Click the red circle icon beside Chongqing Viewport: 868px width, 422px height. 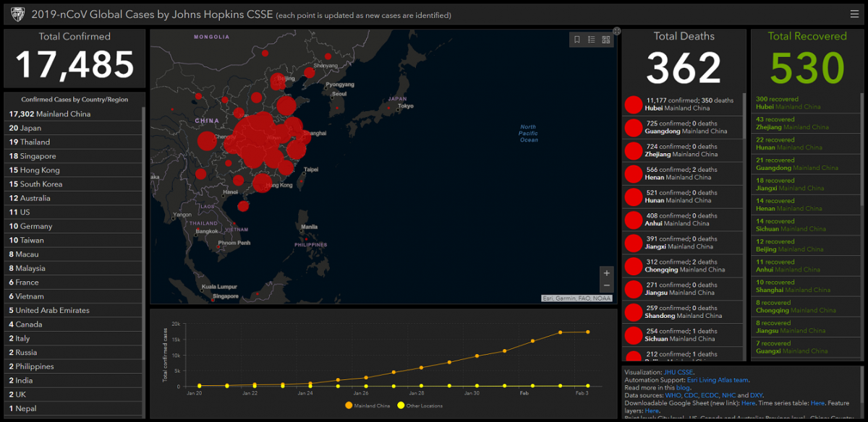634,267
